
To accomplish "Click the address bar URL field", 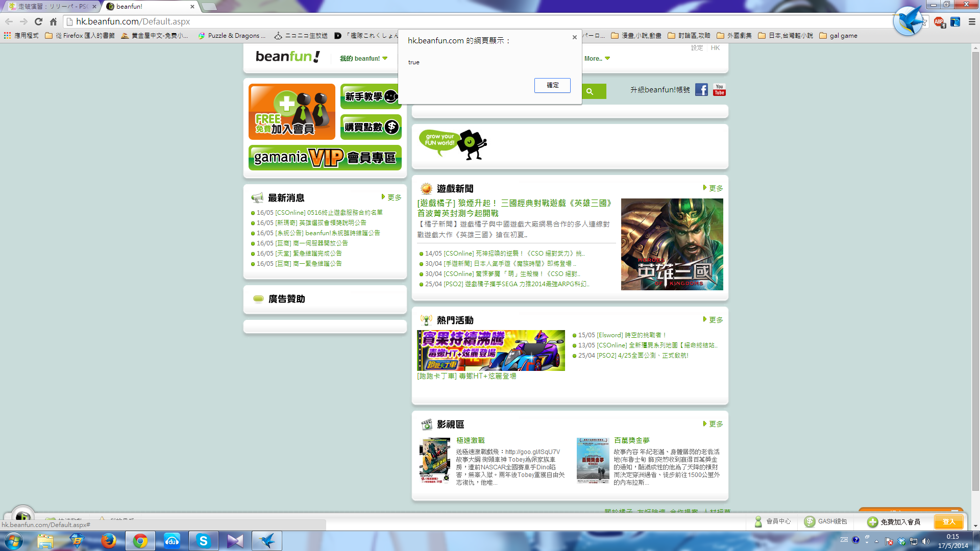I will point(480,21).
